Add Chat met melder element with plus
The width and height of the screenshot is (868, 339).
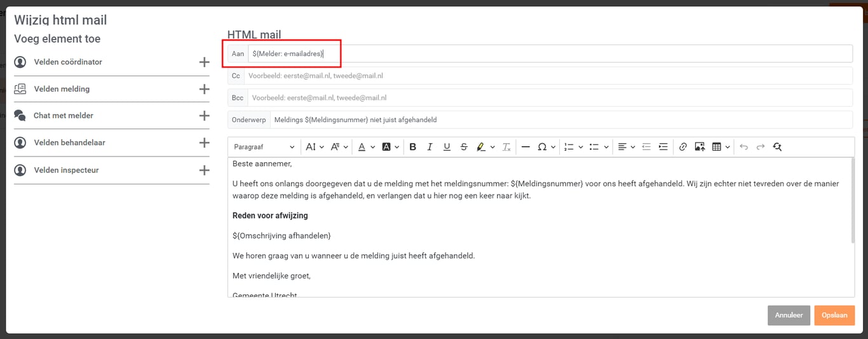[204, 116]
